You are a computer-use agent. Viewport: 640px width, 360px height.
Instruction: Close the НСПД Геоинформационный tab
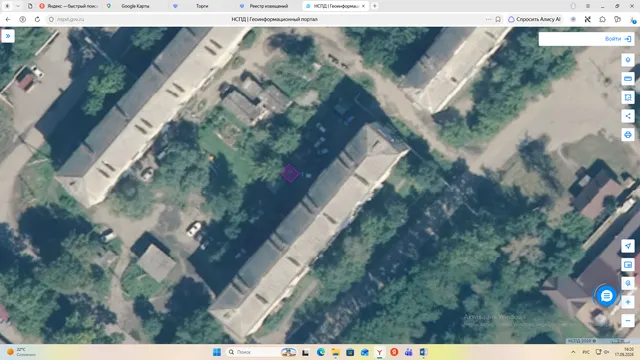pos(363,6)
